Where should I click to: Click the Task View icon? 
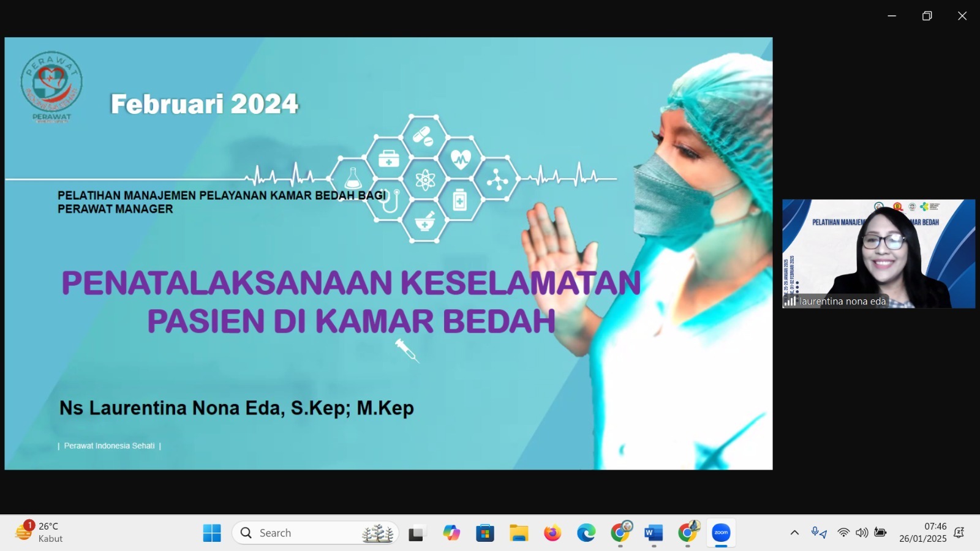(x=417, y=533)
